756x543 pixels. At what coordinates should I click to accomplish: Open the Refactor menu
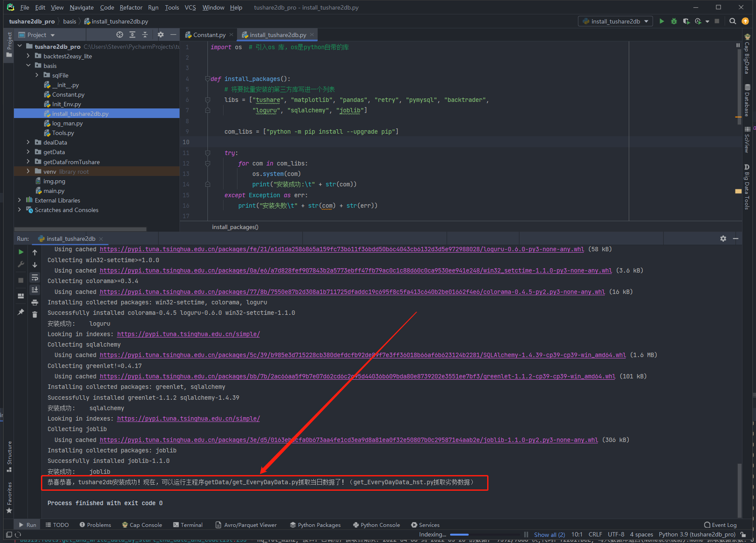131,7
